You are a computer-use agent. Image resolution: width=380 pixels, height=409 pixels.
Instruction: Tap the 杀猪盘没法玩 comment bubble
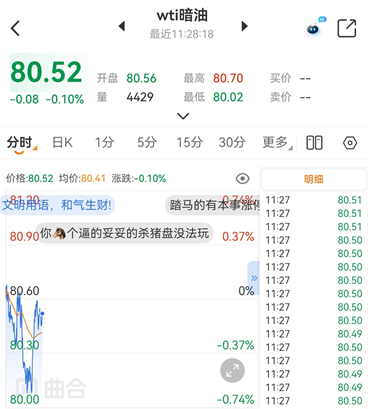[x=124, y=233]
